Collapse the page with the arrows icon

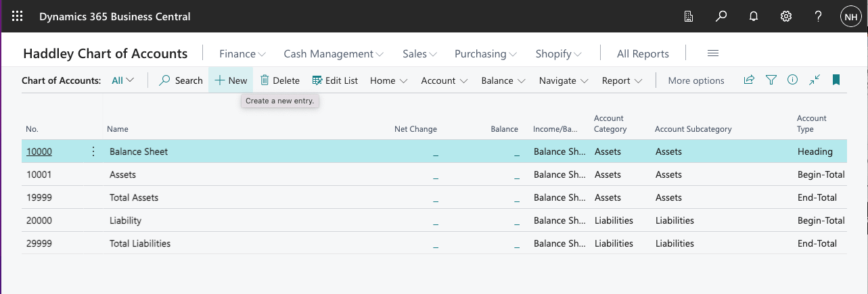coord(815,80)
